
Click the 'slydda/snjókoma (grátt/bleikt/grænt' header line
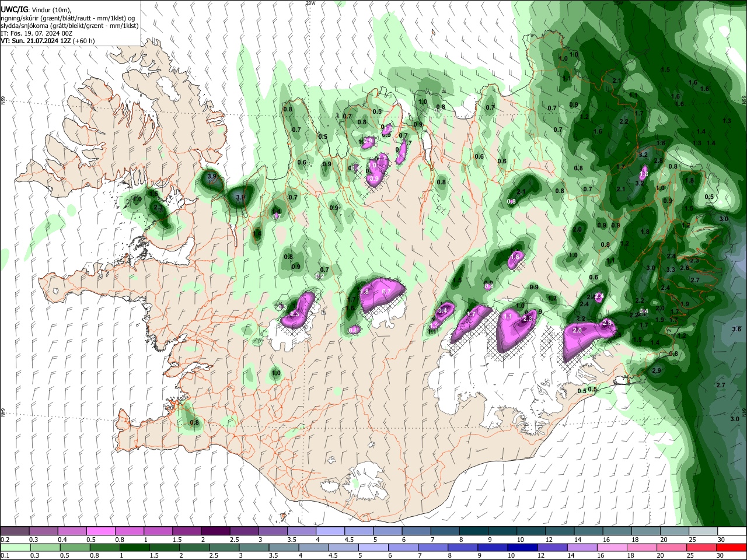(69, 26)
